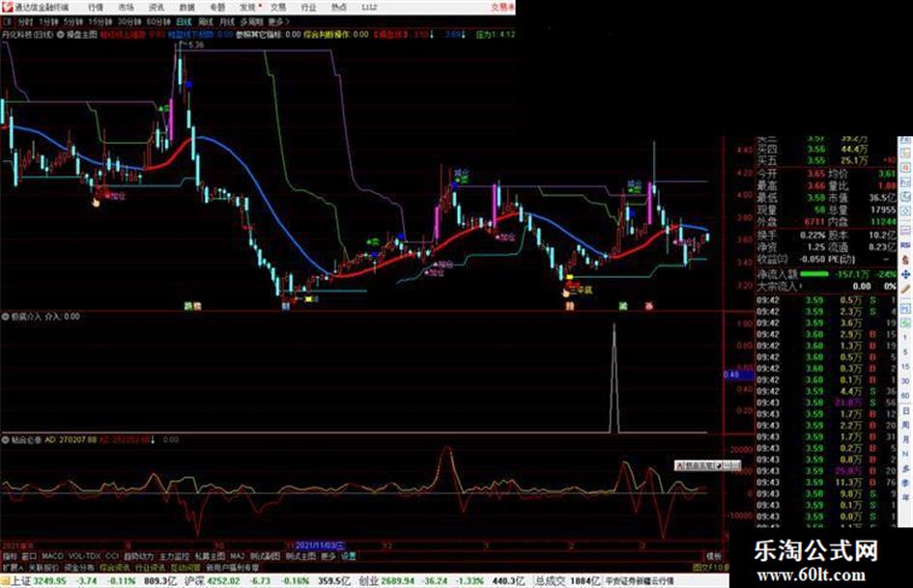
Task: Select the 周线 weekly period
Action: pyautogui.click(x=206, y=22)
